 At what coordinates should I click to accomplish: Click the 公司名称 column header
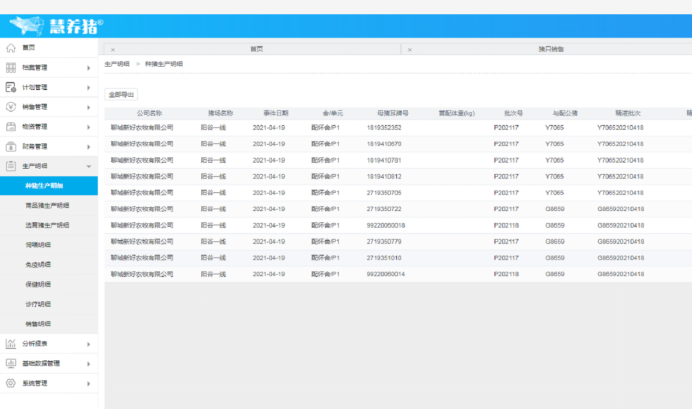click(149, 113)
